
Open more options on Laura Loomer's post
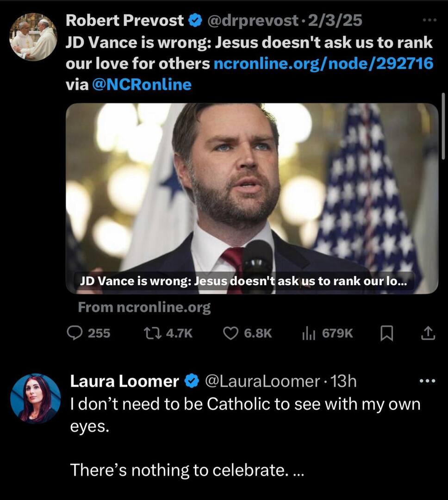(427, 381)
